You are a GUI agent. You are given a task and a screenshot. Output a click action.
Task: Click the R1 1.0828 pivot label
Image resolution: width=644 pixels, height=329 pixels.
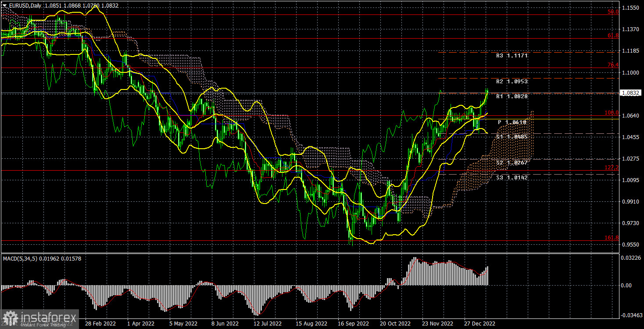512,96
